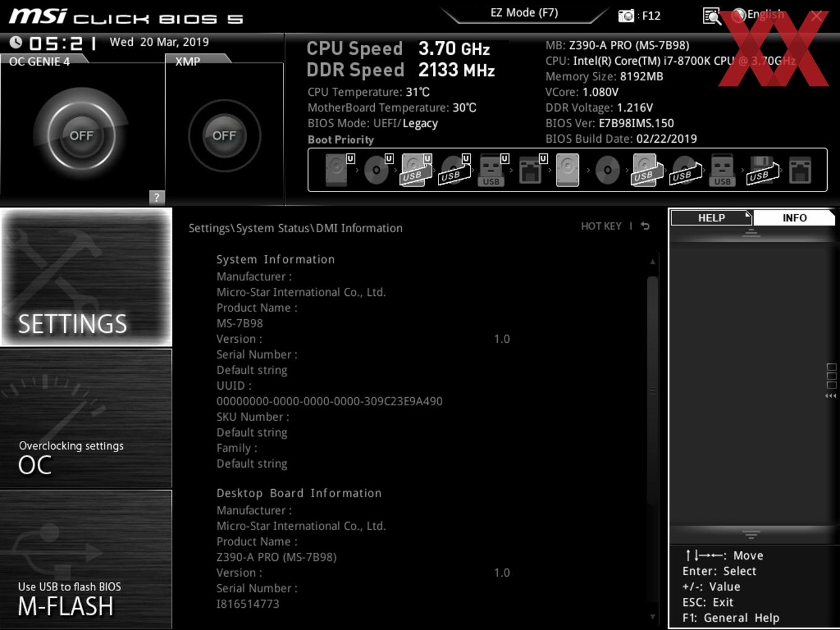Click the back arrow next to HOT KEY
Screen dimensions: 840x630
tap(645, 226)
